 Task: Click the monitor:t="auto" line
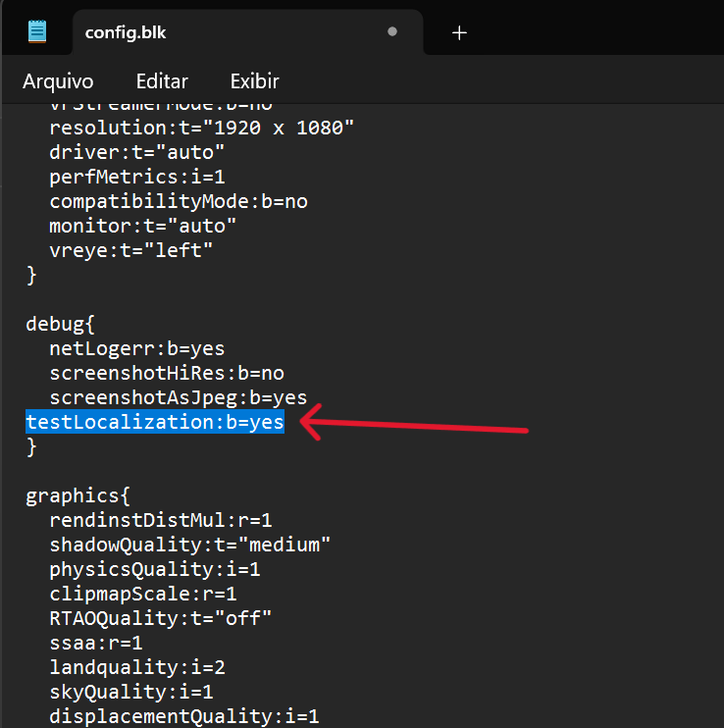[143, 227]
